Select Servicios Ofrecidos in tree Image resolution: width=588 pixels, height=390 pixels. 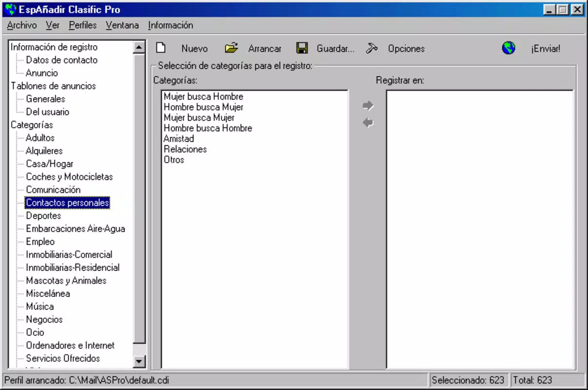pos(63,358)
